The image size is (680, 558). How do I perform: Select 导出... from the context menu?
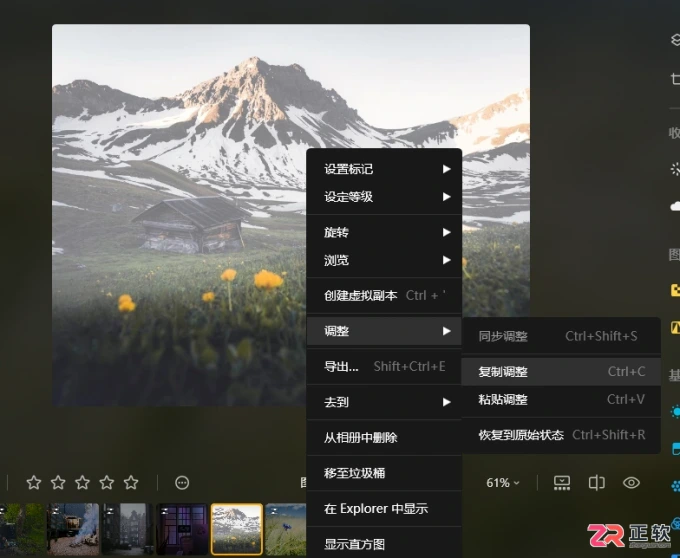point(384,367)
